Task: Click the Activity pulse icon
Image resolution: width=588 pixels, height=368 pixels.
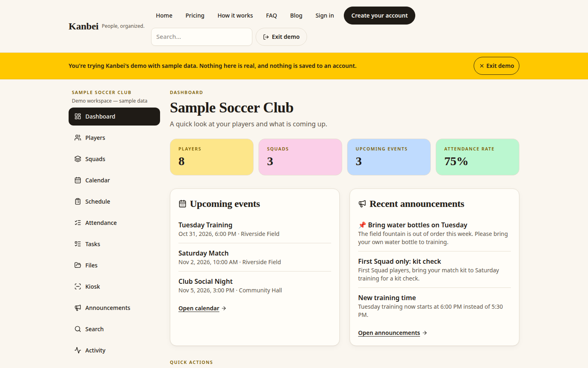Action: click(x=78, y=350)
